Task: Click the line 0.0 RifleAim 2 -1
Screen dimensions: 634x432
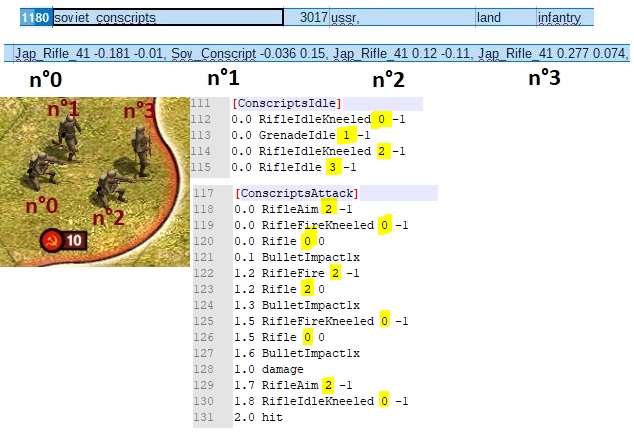Action: click(293, 209)
